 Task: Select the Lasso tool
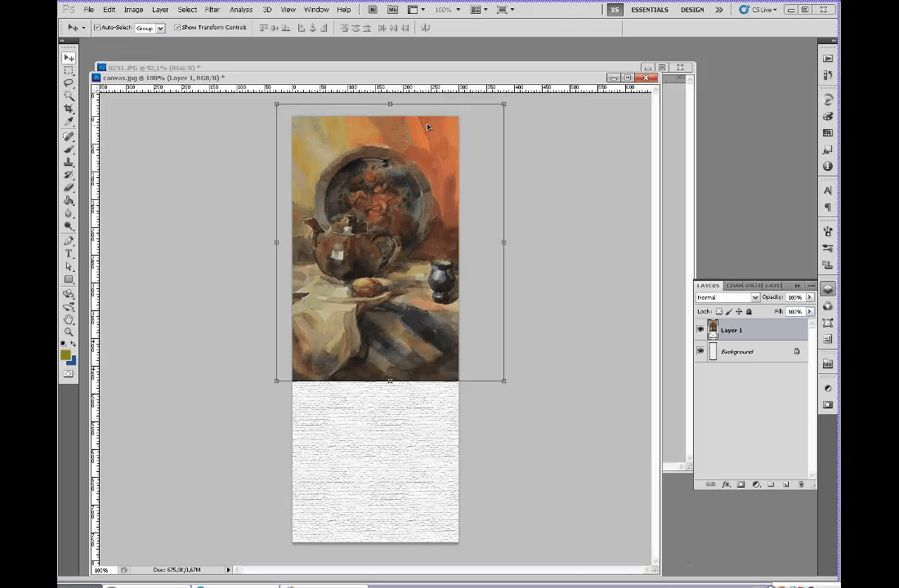click(68, 83)
